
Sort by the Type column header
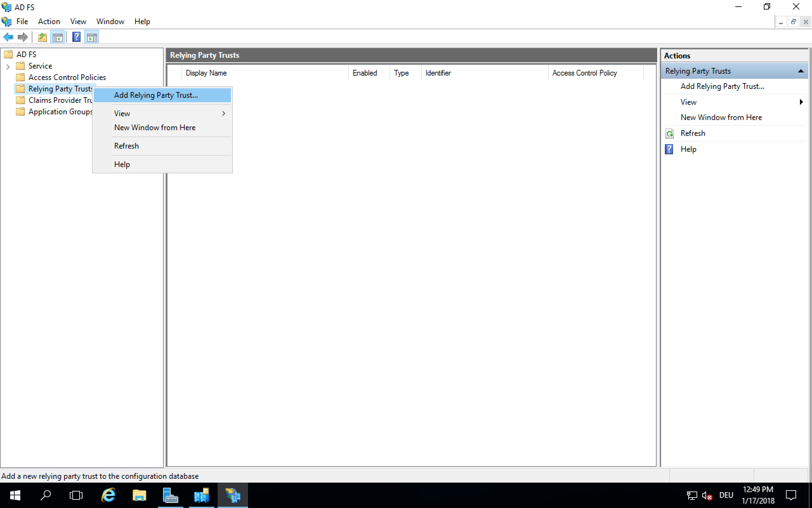[405, 73]
